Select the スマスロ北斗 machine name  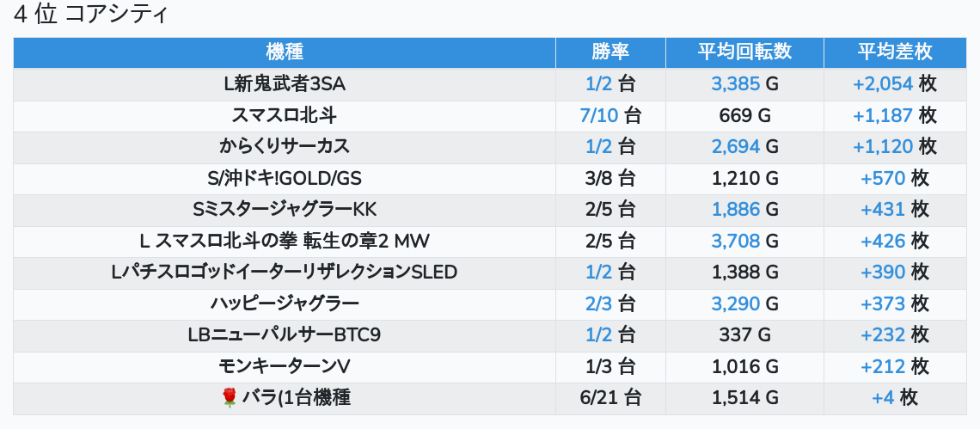pos(284,115)
